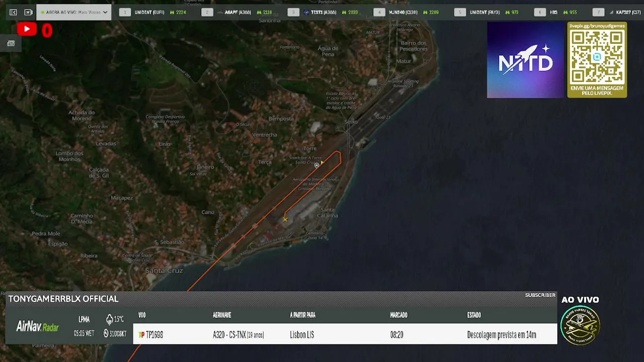Select most-tracked flight rank 2 badge
644x362 pixels.
[207, 12]
